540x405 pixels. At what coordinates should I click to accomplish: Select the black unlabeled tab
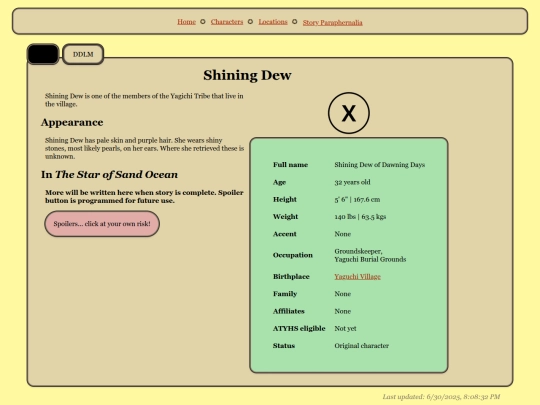[x=43, y=54]
